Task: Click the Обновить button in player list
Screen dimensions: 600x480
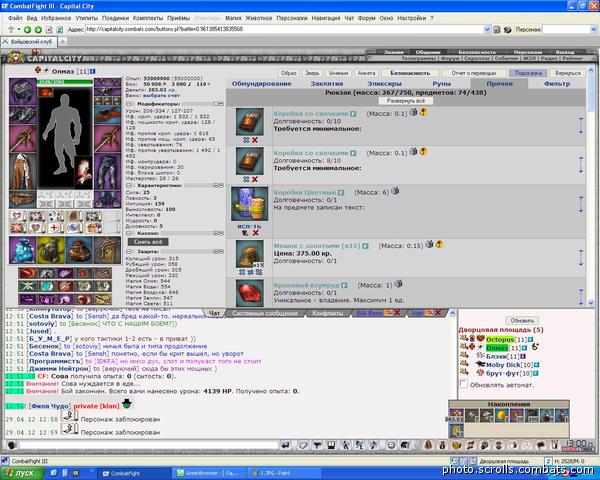Action: [x=522, y=320]
